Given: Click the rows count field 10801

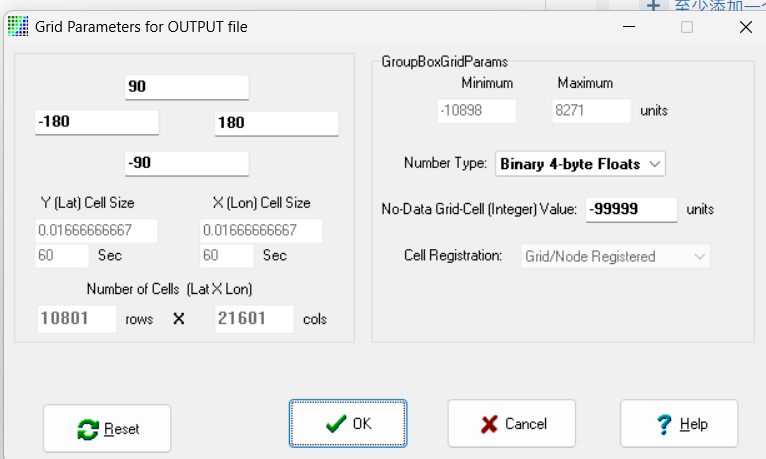Looking at the screenshot, I should (77, 319).
